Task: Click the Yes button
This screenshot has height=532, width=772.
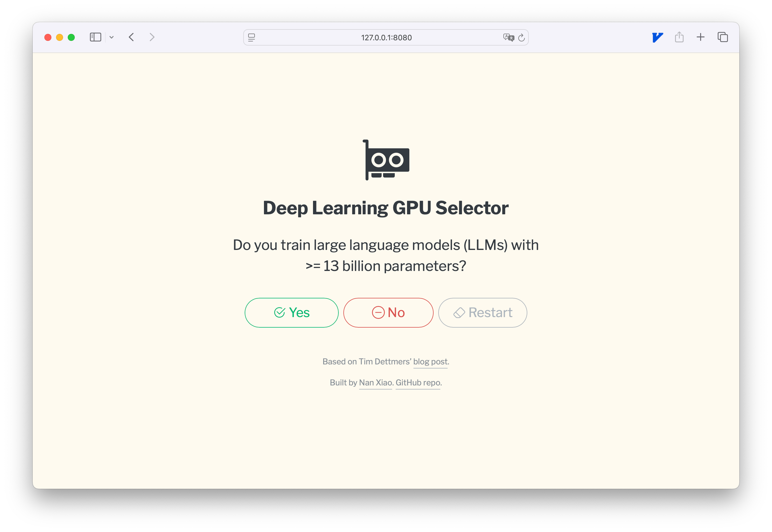Action: click(291, 313)
